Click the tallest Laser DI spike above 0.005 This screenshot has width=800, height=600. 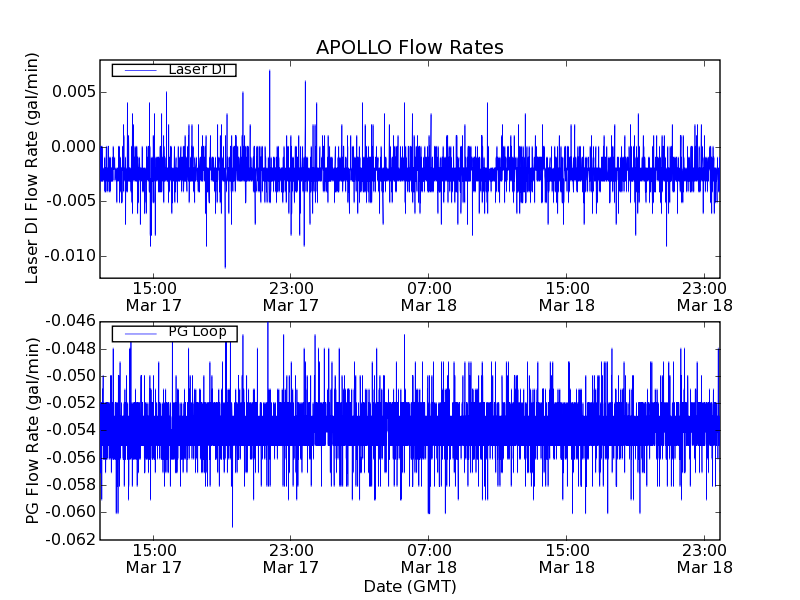[269, 72]
